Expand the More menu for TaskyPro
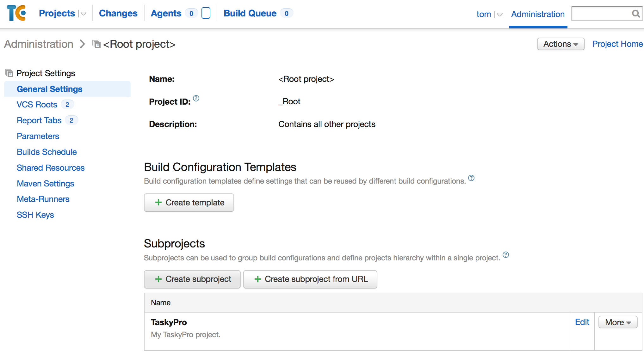This screenshot has height=353, width=644. tap(618, 322)
